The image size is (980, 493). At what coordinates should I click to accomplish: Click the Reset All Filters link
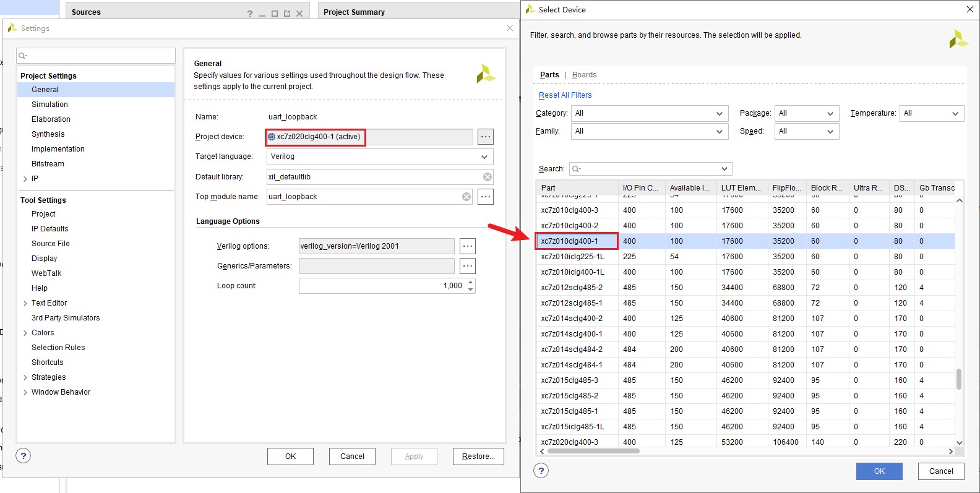coord(565,95)
